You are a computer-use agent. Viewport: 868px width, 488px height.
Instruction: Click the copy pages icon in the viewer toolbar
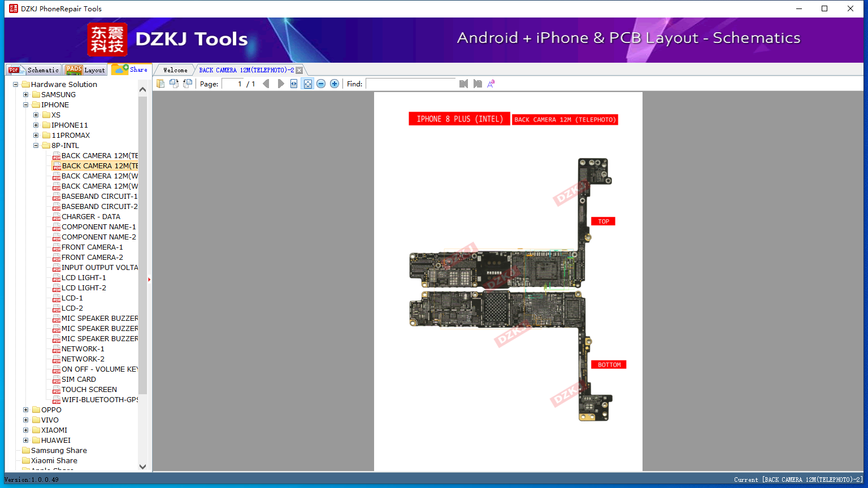tap(160, 84)
